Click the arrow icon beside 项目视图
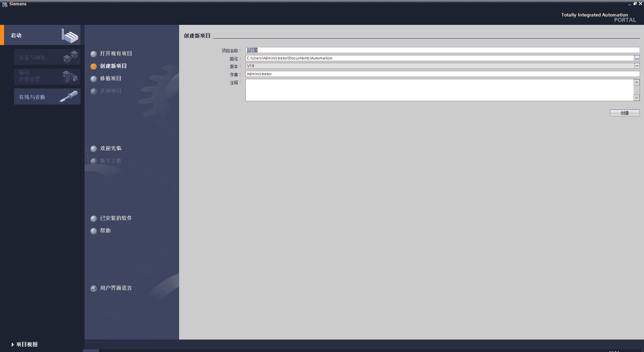This screenshot has width=644, height=352. pos(13,344)
